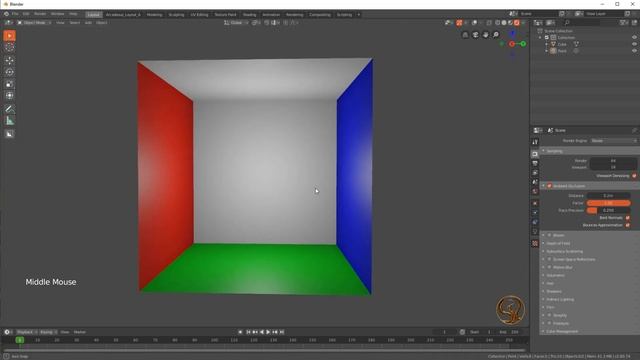Open the Render Engine dropdown
This screenshot has width=640, height=360.
coord(613,141)
